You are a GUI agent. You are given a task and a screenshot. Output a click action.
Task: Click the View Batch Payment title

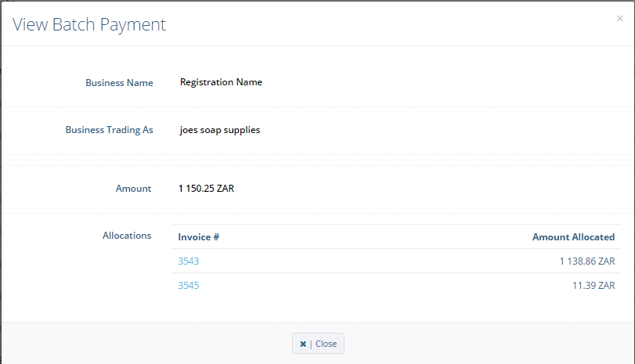pyautogui.click(x=89, y=24)
